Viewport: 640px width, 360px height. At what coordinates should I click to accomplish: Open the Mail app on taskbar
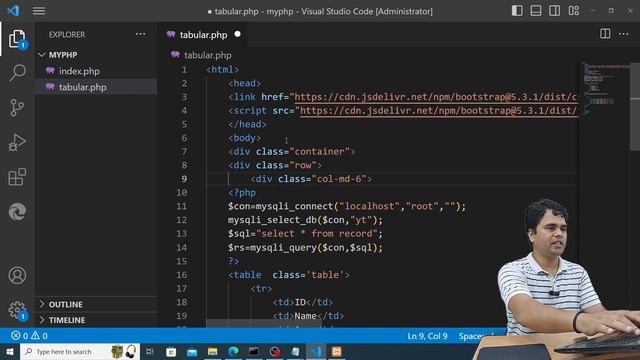[192, 351]
